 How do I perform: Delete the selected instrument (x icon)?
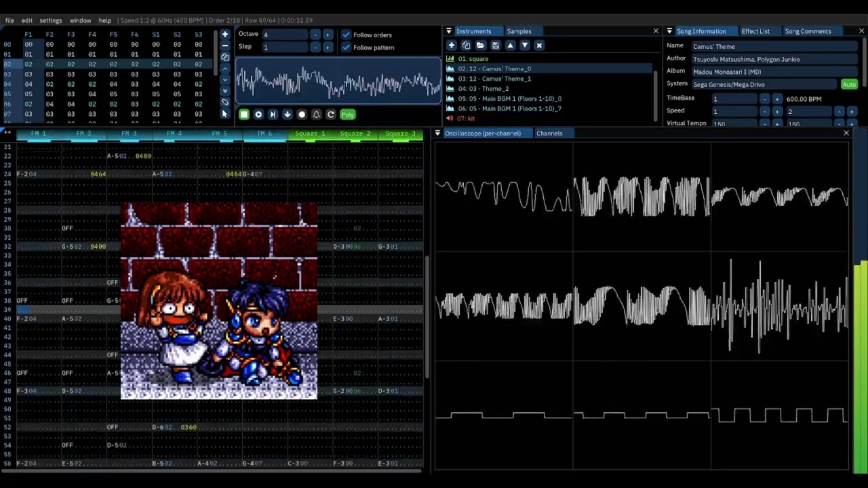click(539, 45)
